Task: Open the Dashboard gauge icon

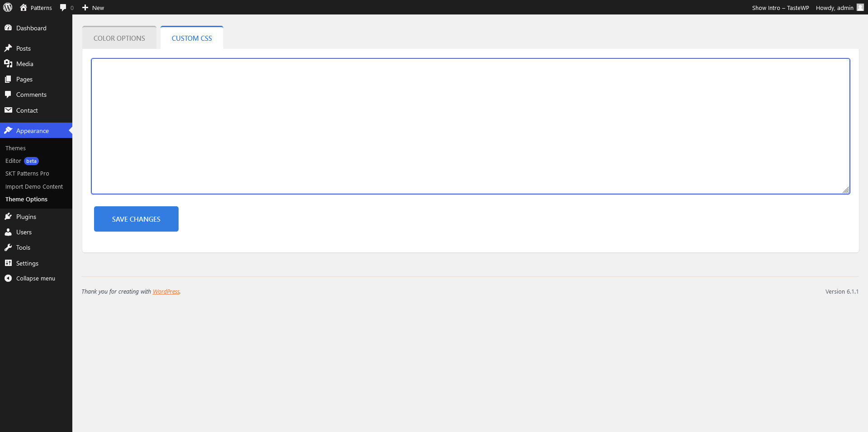Action: click(8, 28)
